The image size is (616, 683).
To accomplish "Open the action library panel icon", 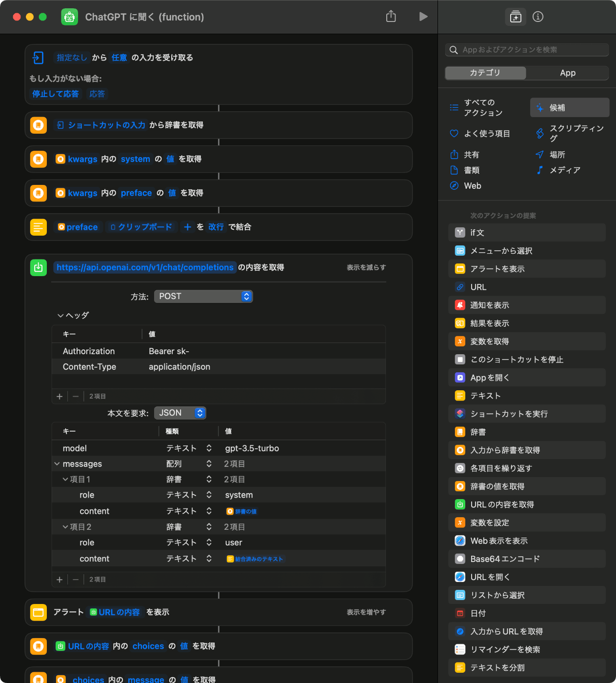I will [516, 17].
